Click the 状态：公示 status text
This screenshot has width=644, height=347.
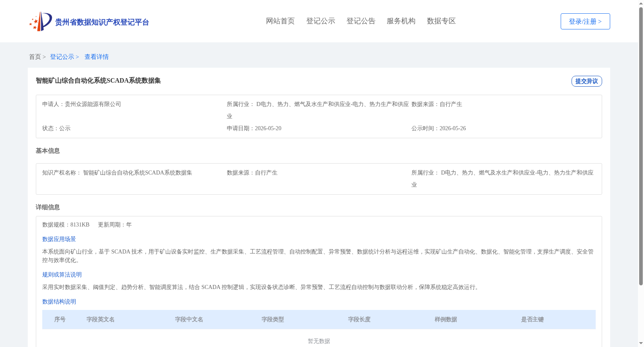(56, 128)
